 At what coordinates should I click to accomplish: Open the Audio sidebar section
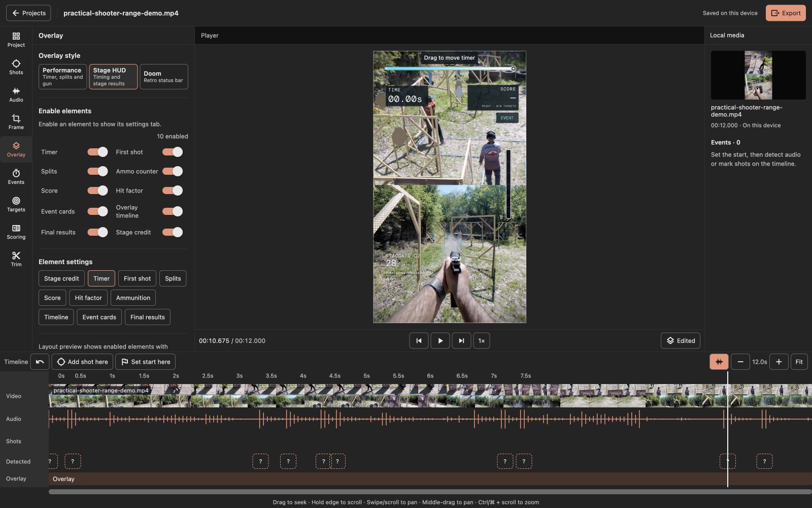click(16, 95)
